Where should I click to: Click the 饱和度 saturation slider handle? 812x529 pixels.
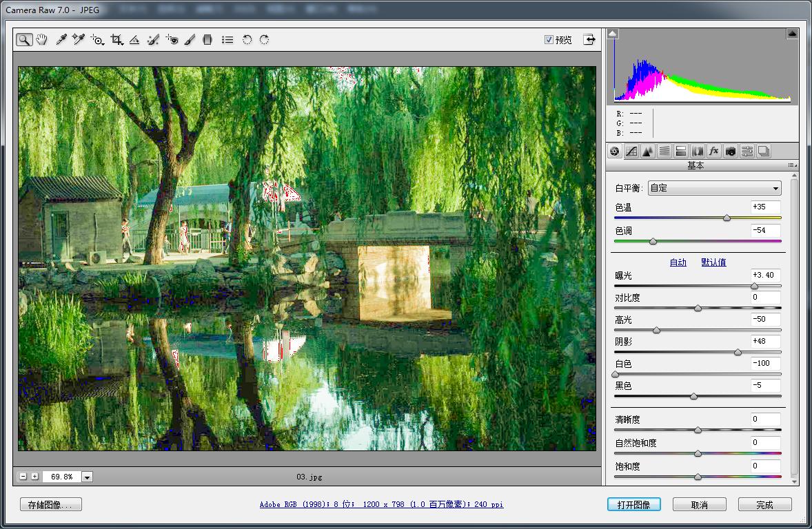click(698, 477)
